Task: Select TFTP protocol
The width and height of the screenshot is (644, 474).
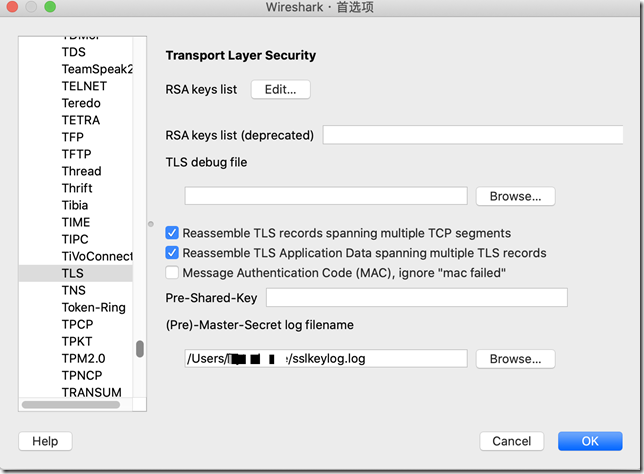Action: click(76, 154)
